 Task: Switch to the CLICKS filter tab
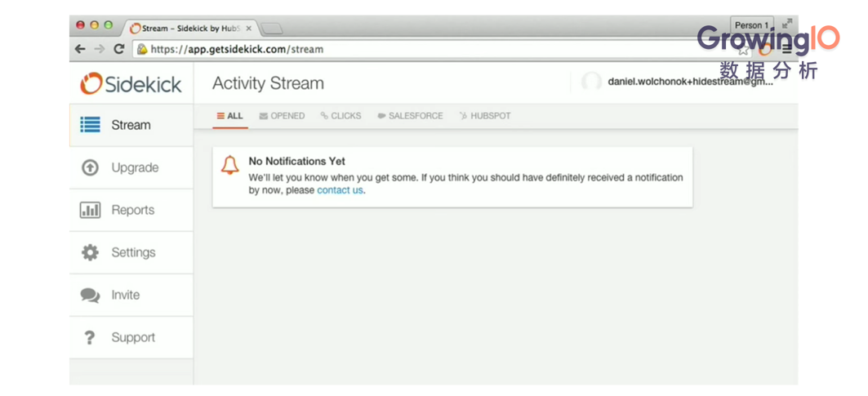coord(341,116)
